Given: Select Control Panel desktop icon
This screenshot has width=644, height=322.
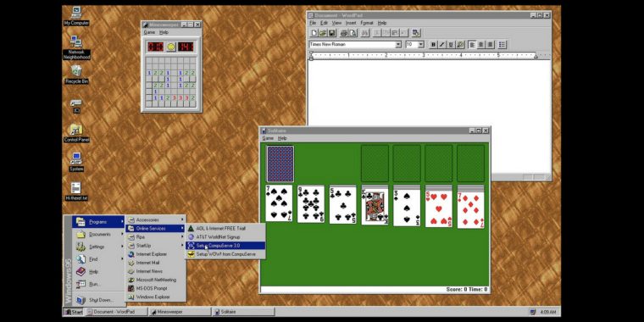Looking at the screenshot, I should [76, 133].
